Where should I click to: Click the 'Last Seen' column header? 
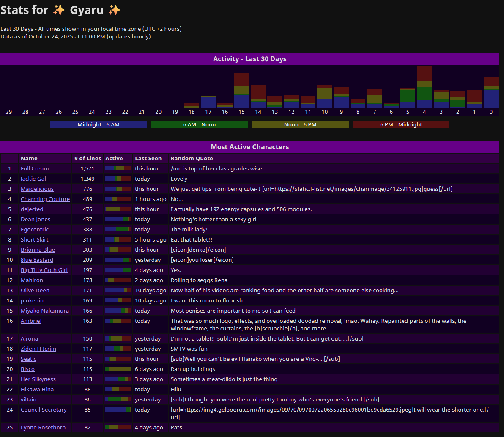[148, 158]
